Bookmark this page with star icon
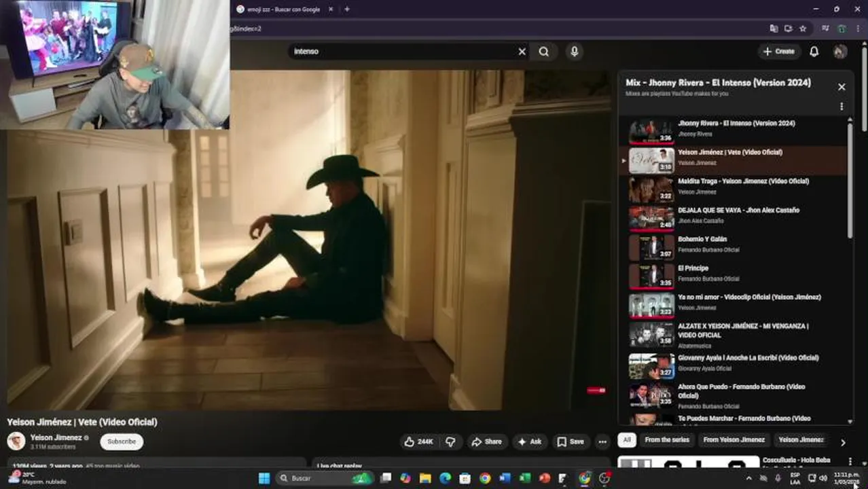This screenshot has width=868, height=489. pos(803,29)
